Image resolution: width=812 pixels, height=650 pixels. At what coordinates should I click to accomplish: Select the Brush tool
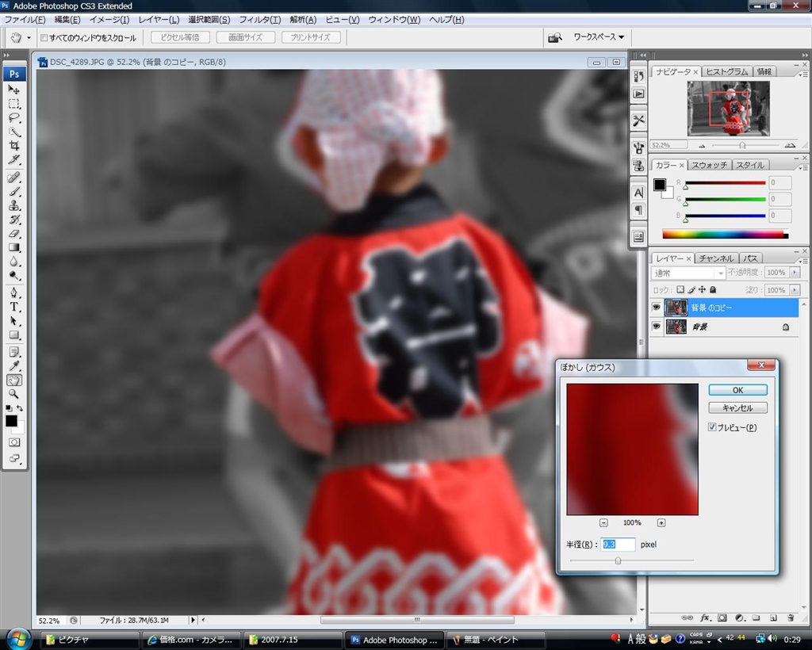tap(14, 192)
